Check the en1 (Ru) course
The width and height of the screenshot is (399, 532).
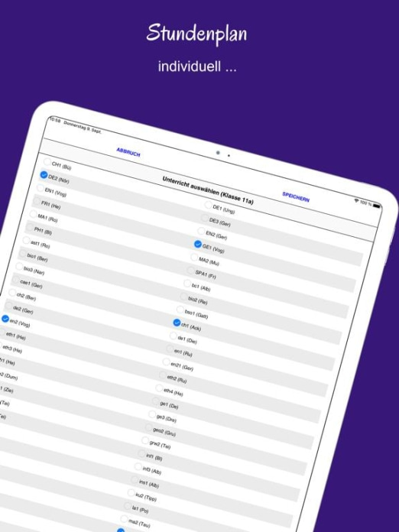pos(170,349)
